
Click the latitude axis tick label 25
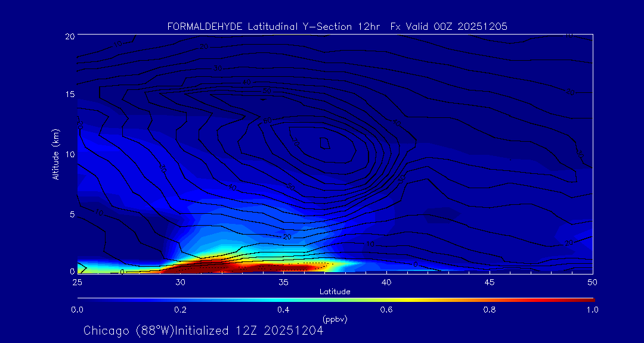click(77, 282)
